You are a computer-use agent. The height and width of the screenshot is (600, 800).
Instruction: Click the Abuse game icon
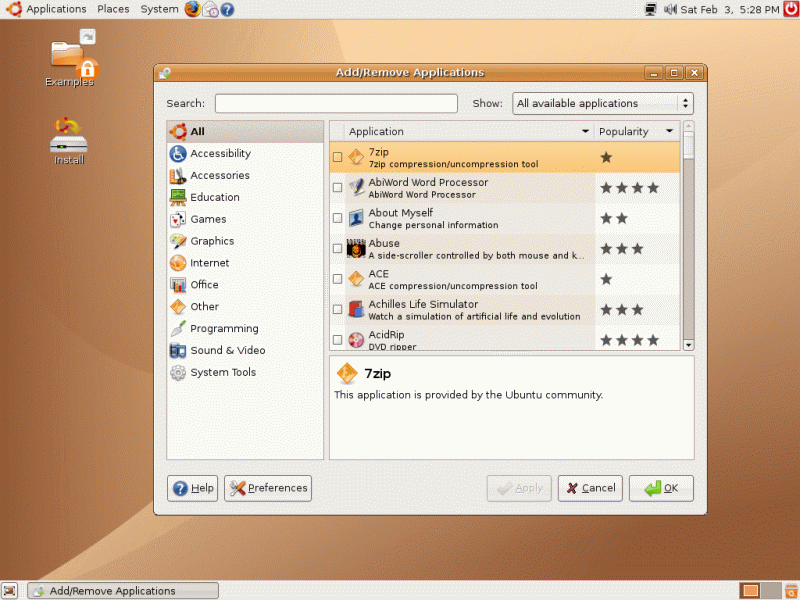pyautogui.click(x=356, y=248)
